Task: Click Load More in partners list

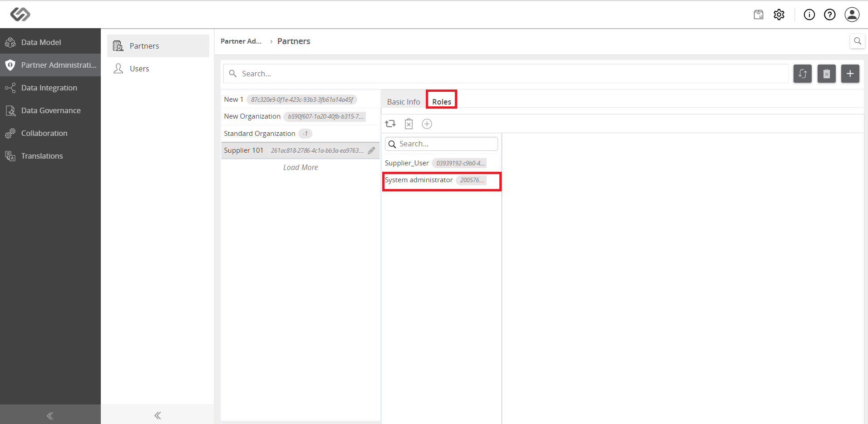Action: coord(301,167)
